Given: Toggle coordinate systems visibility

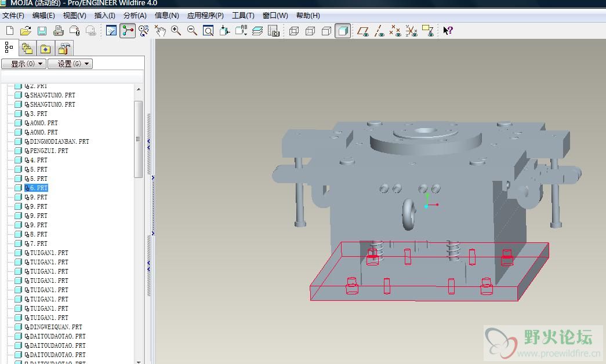Looking at the screenshot, I should coord(412,31).
